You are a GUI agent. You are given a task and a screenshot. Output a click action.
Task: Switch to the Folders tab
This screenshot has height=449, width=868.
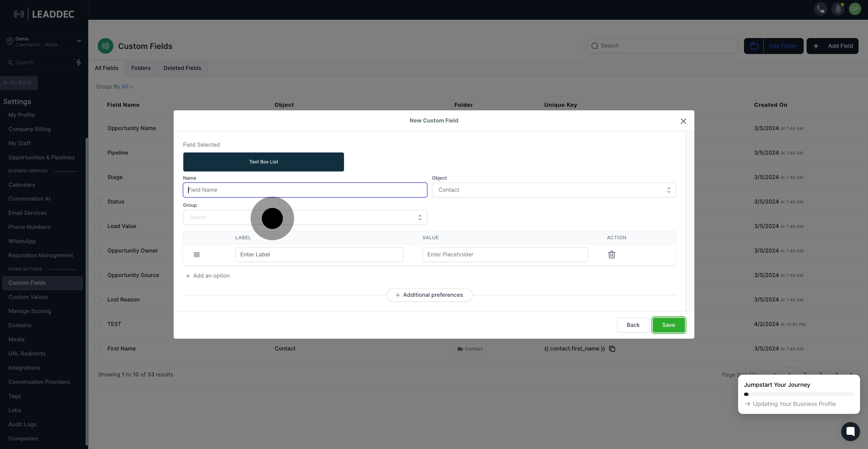(141, 68)
